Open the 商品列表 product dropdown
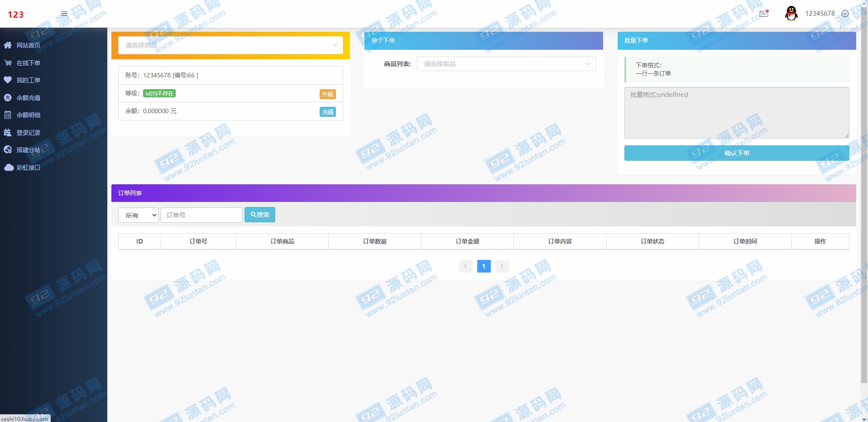Screen dimensions: 868x422 (x=506, y=64)
